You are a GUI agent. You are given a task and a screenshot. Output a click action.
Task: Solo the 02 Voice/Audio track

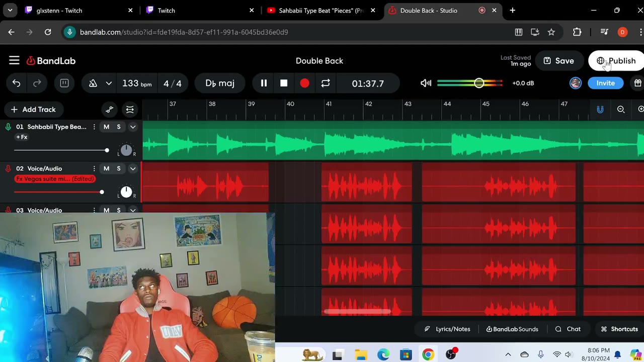pos(119,169)
